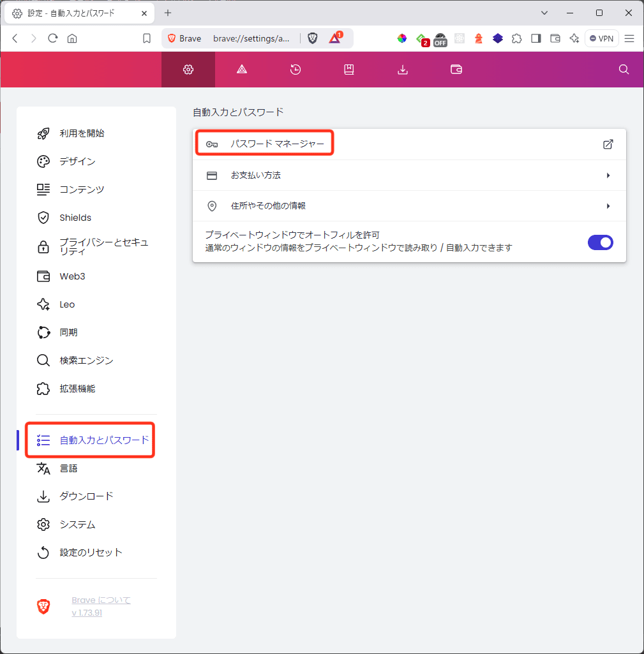Expand 住所やその他の情報 row arrow

(608, 206)
